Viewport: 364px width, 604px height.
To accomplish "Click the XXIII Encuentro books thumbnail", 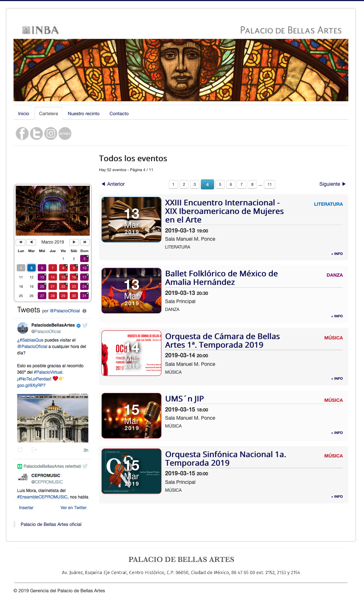I will coord(131,220).
